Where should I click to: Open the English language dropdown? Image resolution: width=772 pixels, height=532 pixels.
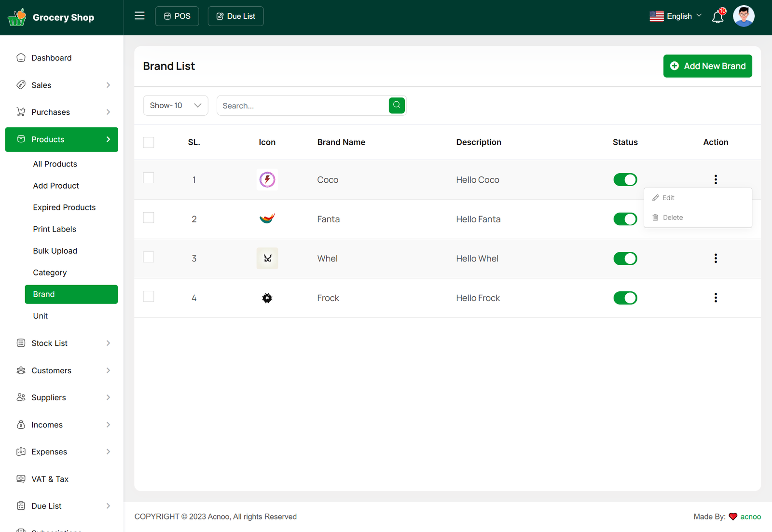pos(675,16)
